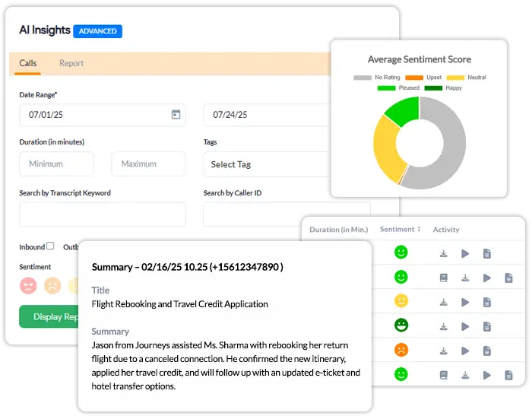The image size is (532, 416).
Task: Open the 07/24/25 end date field
Action: [x=267, y=115]
